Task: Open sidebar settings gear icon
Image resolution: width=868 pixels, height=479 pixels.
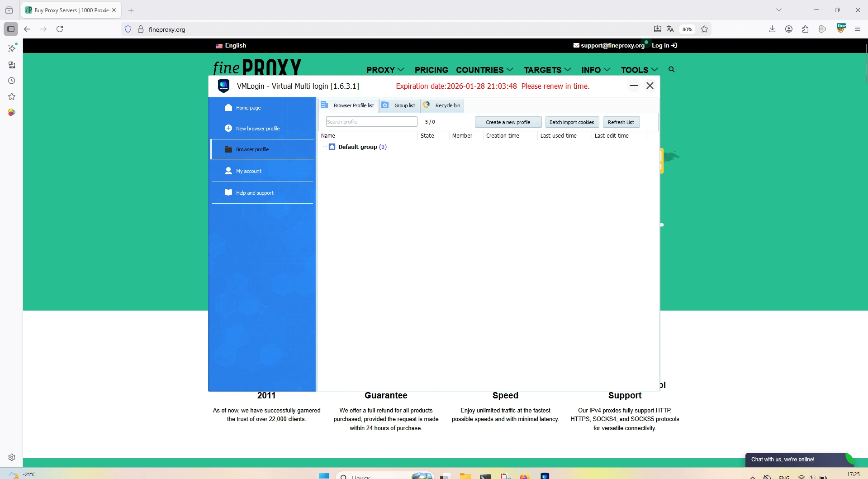Action: tap(12, 457)
